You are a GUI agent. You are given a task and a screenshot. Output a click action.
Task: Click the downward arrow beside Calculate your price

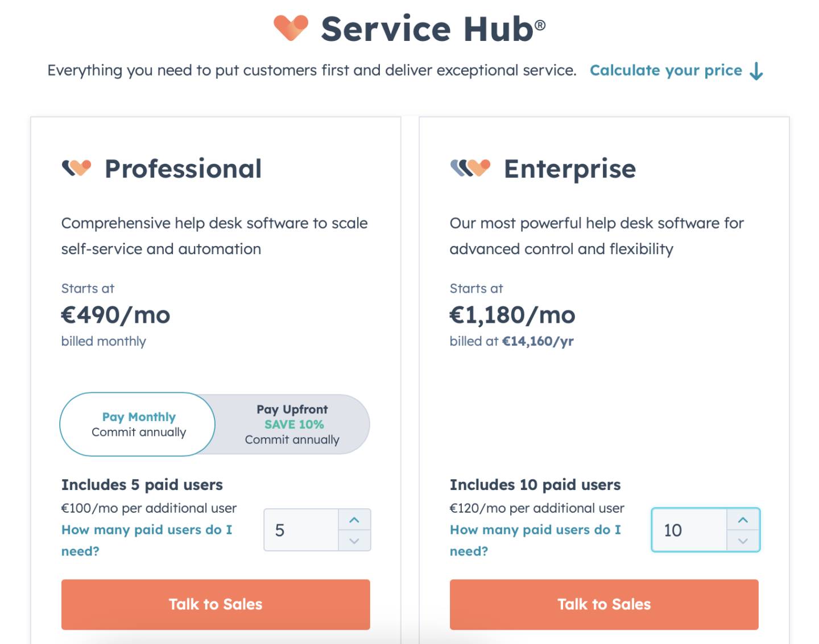[x=756, y=70]
